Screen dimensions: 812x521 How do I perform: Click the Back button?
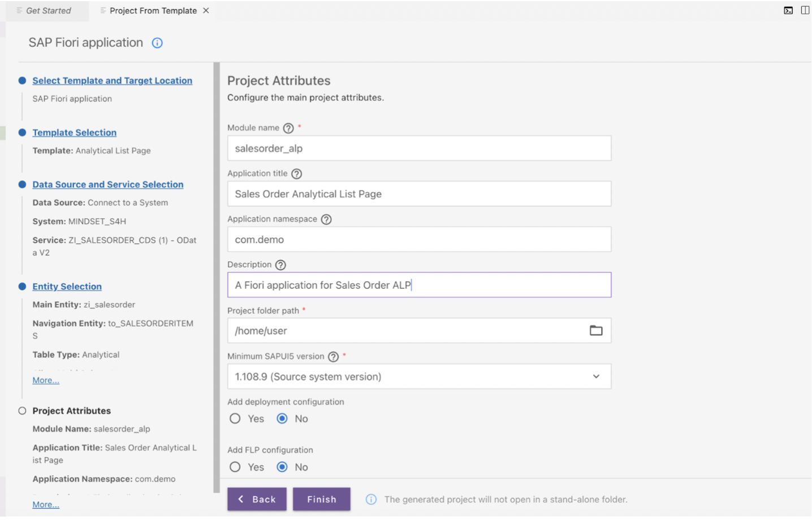click(257, 500)
